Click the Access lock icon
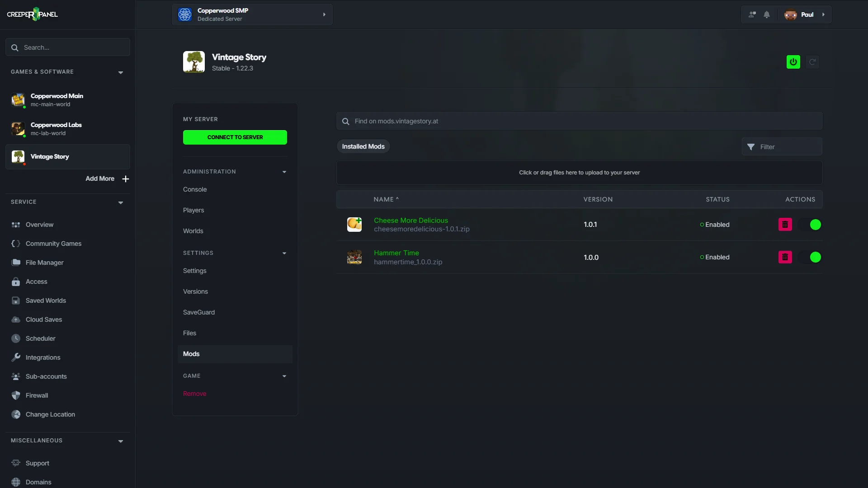This screenshot has height=488, width=868. point(16,282)
